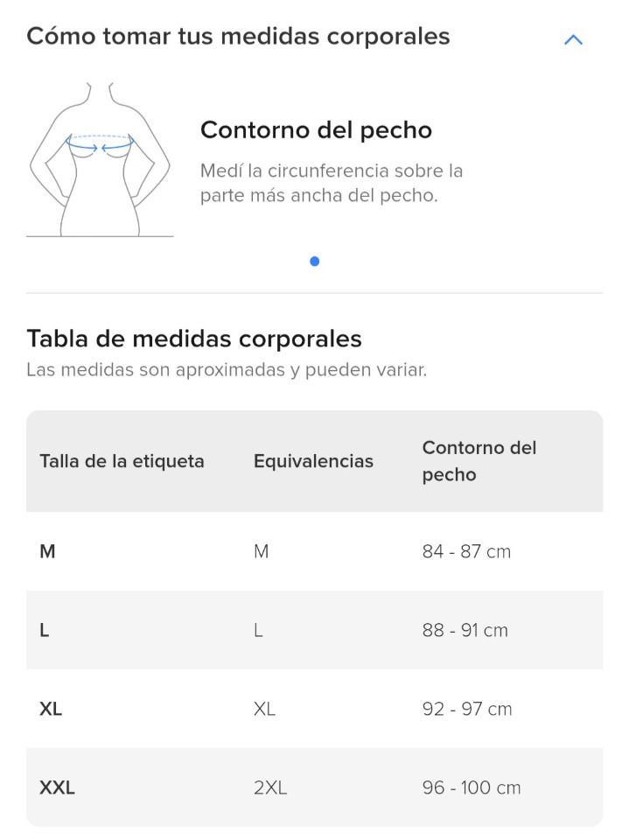
Task: Click the 2XL equivalence cell
Action: 270,788
